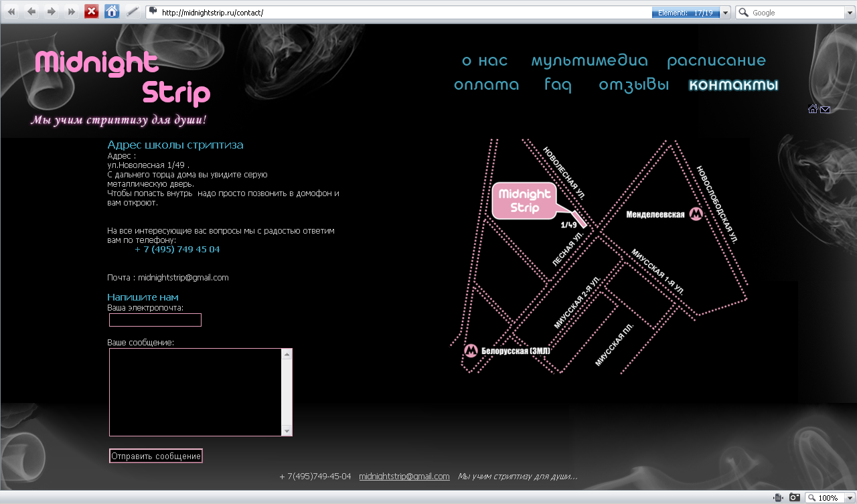
Task: Open the browser home page
Action: click(112, 11)
